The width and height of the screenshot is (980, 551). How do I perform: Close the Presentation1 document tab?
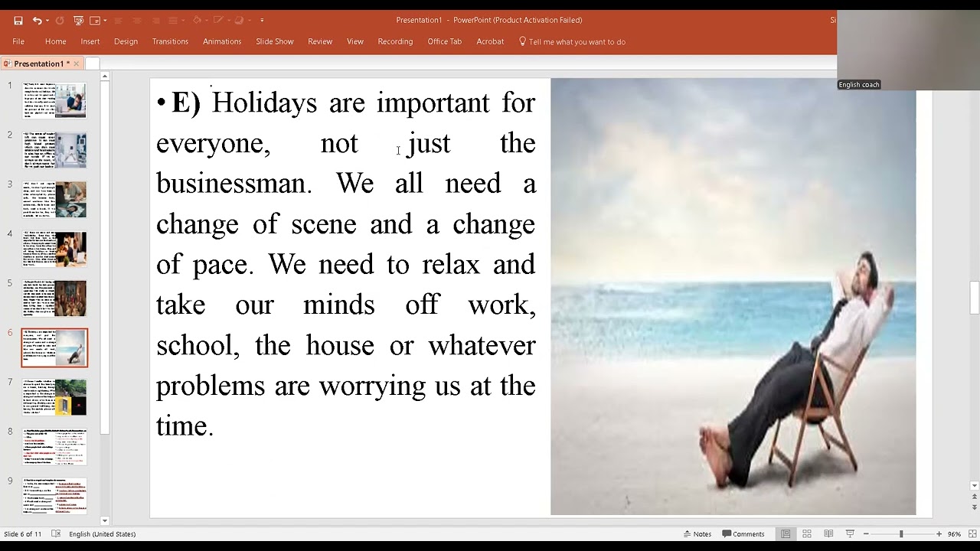point(76,64)
